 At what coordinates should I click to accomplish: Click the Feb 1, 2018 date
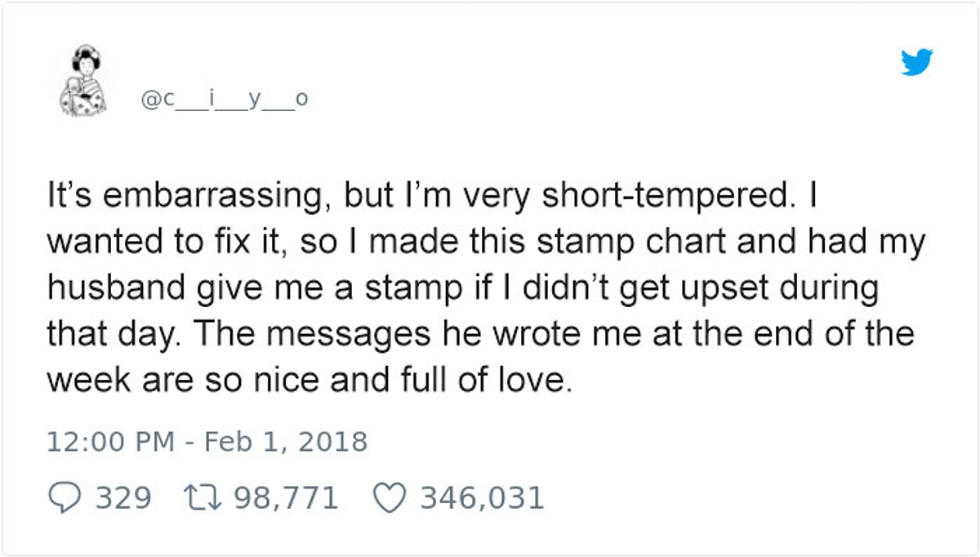[286, 442]
